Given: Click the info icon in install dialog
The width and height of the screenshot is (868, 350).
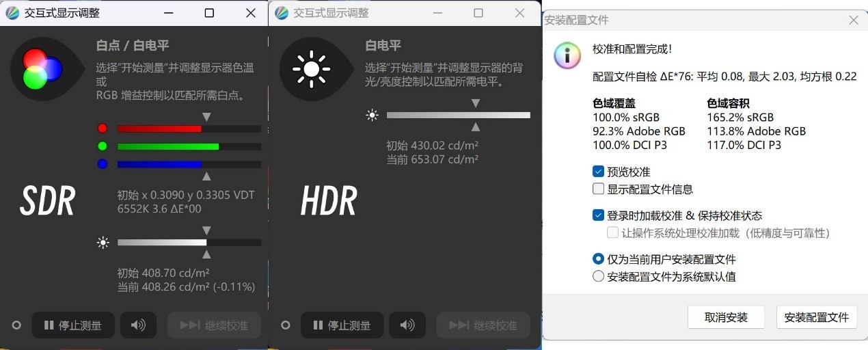Looking at the screenshot, I should 567,55.
